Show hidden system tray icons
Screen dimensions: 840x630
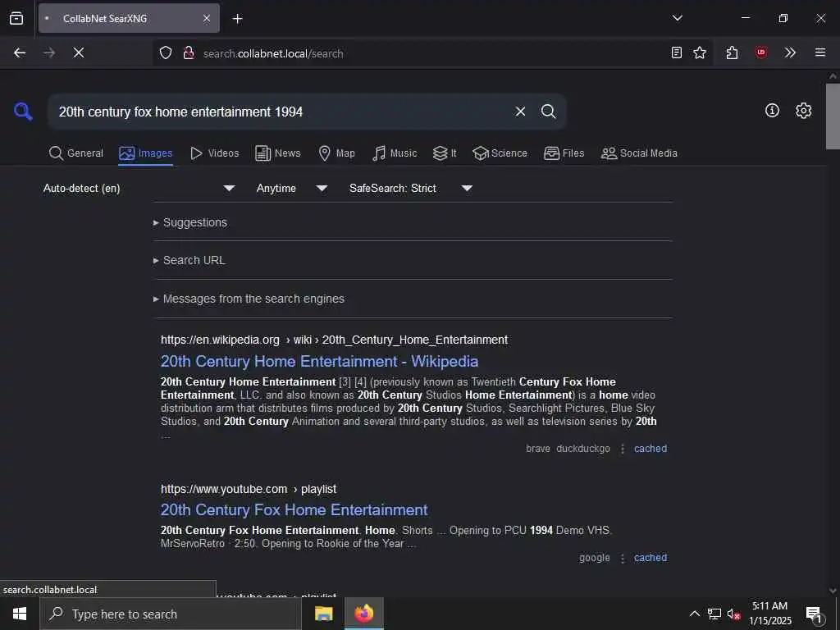[x=694, y=614]
